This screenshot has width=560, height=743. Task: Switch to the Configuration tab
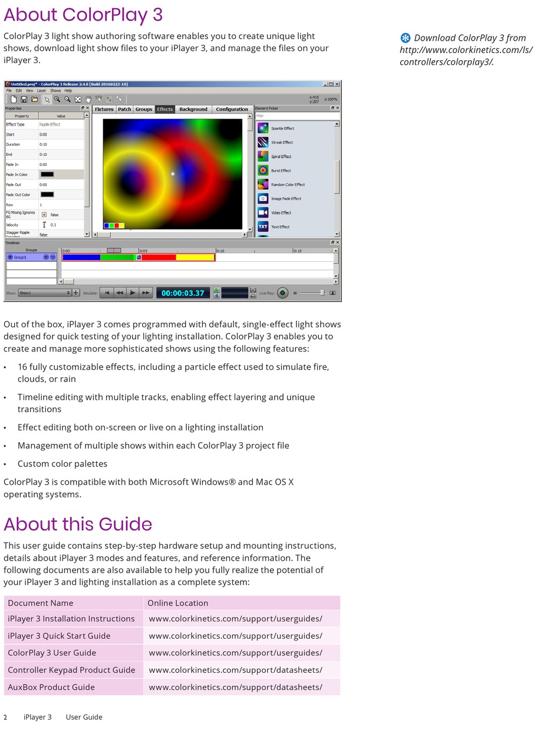pyautogui.click(x=232, y=109)
